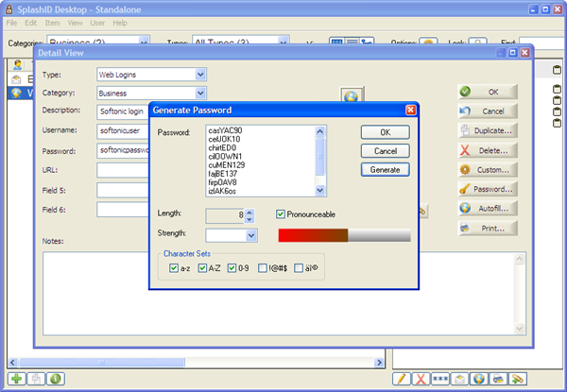Image resolution: width=567 pixels, height=392 pixels.
Task: Click the asterisks mask password icon
Action: 439,379
